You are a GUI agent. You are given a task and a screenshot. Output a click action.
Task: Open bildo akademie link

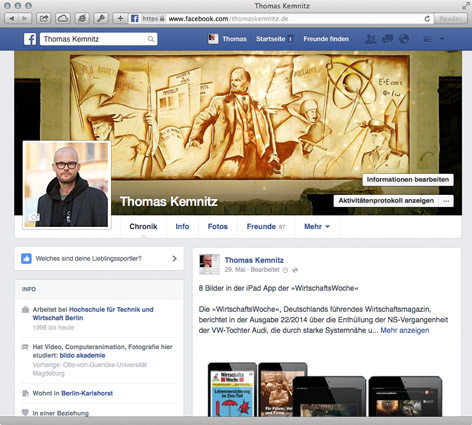click(x=82, y=356)
